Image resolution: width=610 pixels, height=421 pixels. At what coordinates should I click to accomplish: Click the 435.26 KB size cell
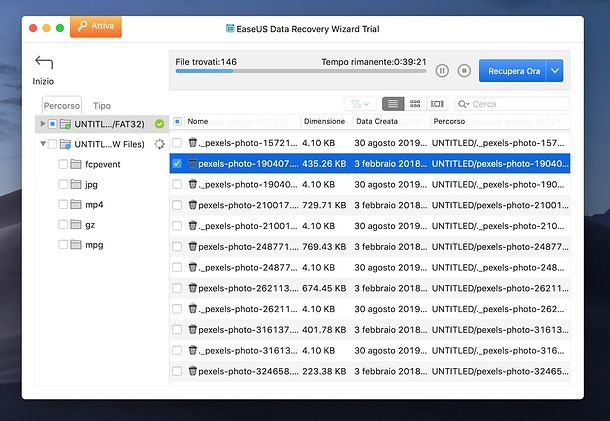pyautogui.click(x=324, y=164)
